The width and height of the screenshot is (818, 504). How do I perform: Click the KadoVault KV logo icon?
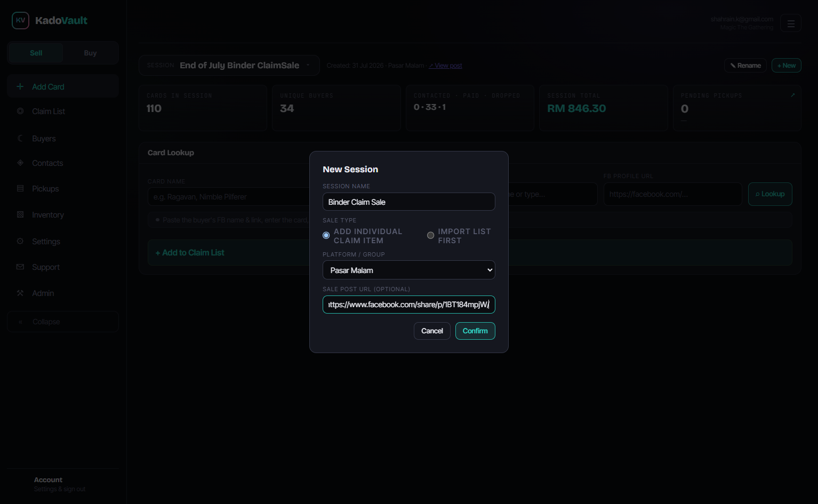point(20,20)
